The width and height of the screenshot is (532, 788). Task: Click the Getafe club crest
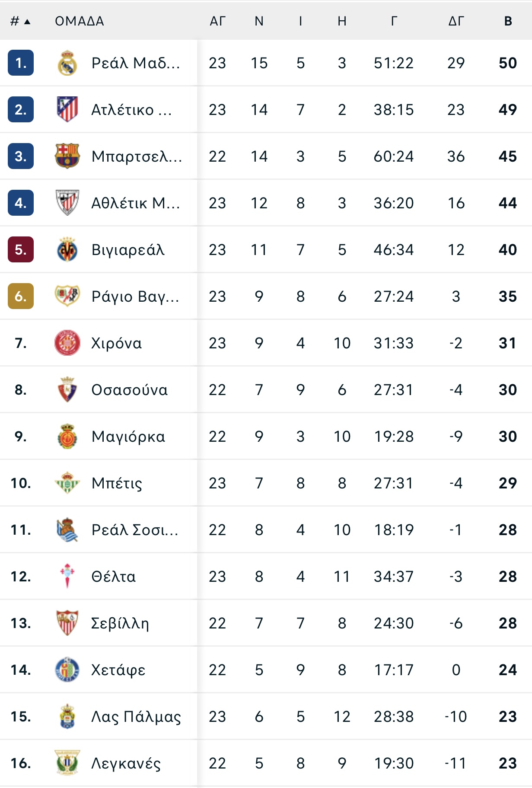(67, 670)
